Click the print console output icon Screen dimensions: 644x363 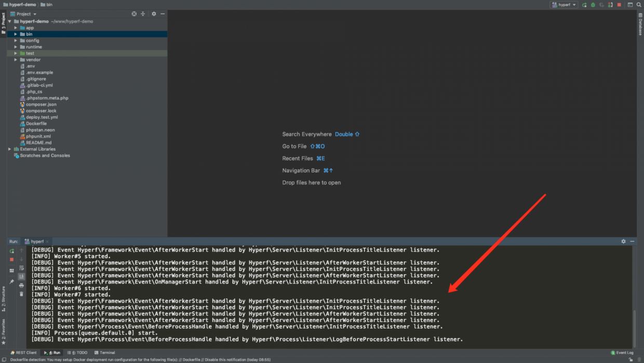click(x=21, y=286)
